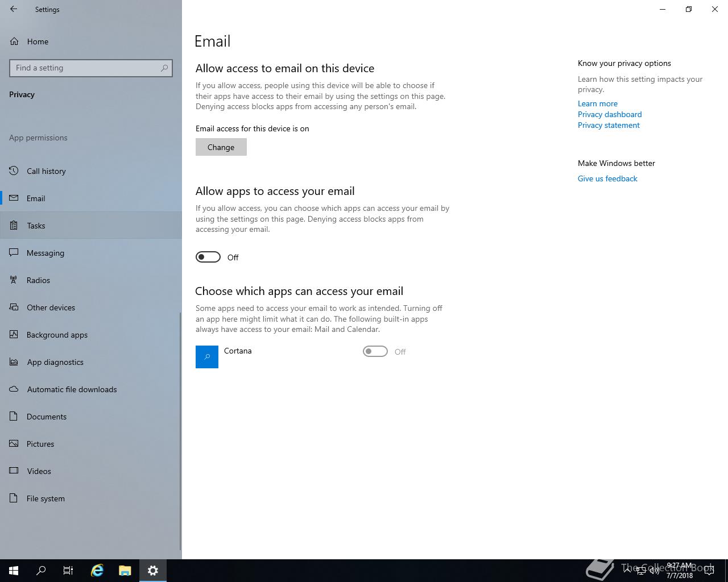Click the sidebar vertical scrollbar
Viewport: 728px width, 582px height.
pos(181,431)
